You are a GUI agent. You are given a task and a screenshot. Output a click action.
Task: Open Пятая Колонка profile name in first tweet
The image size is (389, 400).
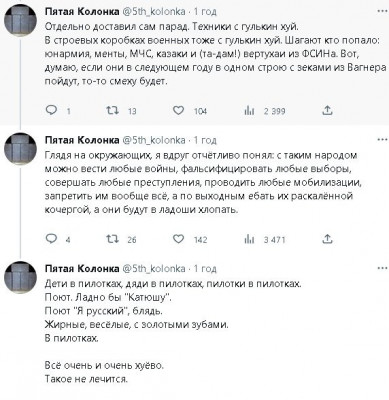coord(82,12)
